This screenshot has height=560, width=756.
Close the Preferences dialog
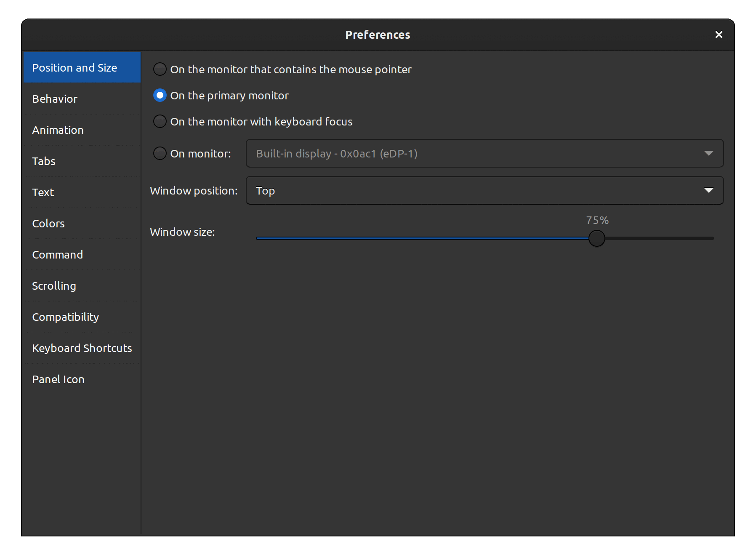[x=719, y=35]
